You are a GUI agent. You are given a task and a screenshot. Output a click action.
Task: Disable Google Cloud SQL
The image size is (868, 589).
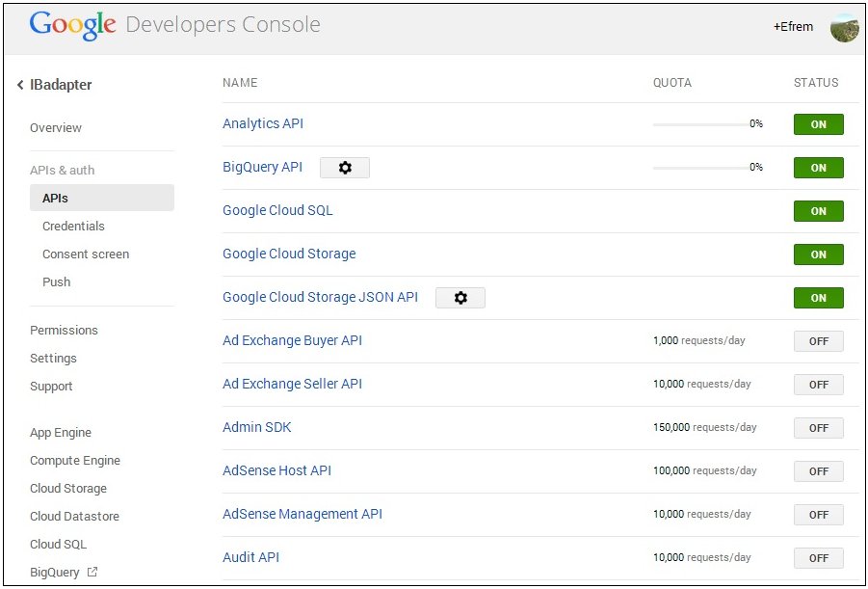[x=818, y=211]
